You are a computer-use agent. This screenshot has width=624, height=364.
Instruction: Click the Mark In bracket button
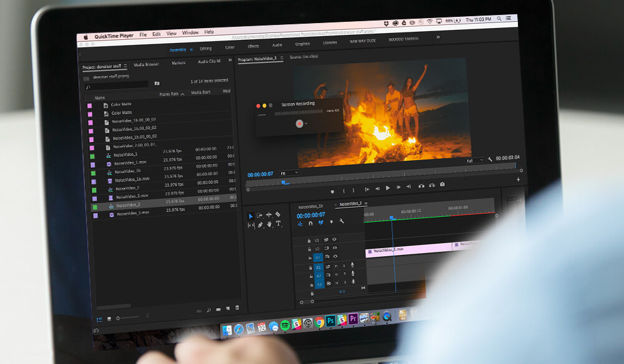coord(343,191)
